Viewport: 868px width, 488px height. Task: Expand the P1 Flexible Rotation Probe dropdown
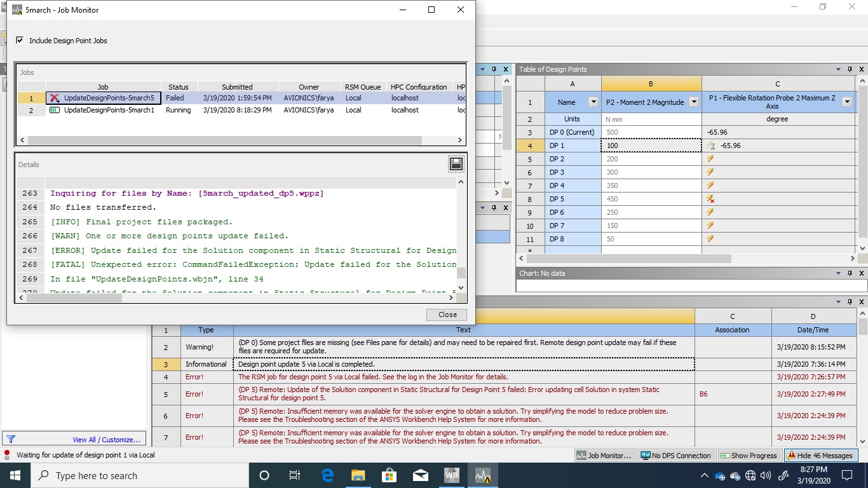[846, 102]
